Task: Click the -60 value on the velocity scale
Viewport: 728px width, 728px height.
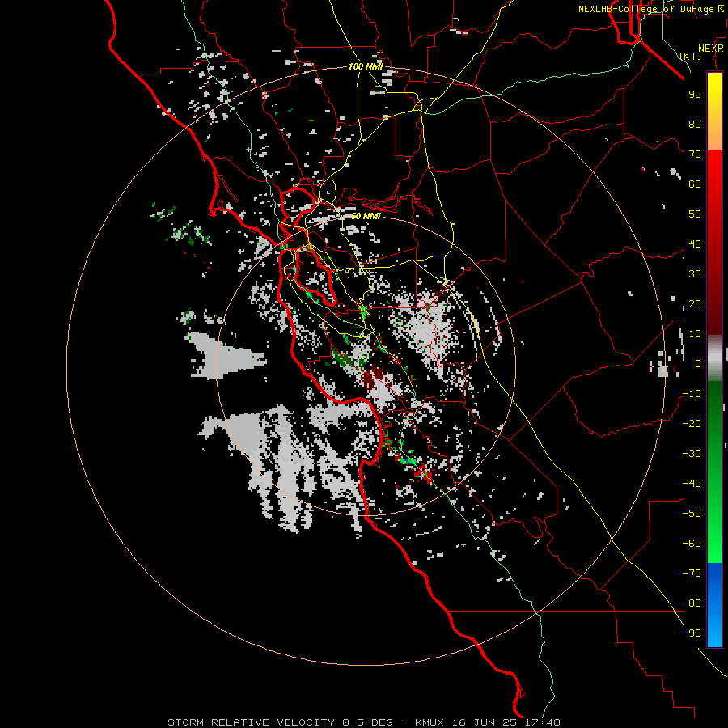Action: [692, 544]
